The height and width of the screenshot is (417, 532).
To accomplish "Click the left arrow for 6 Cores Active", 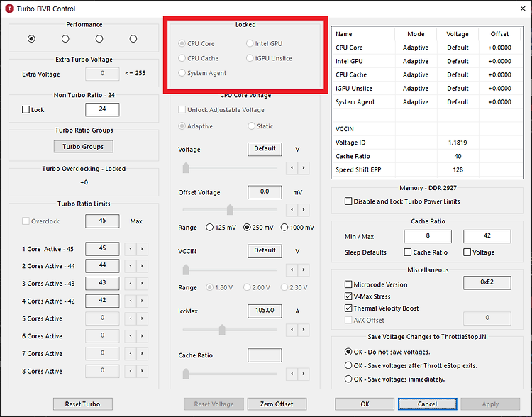I will [x=131, y=336].
